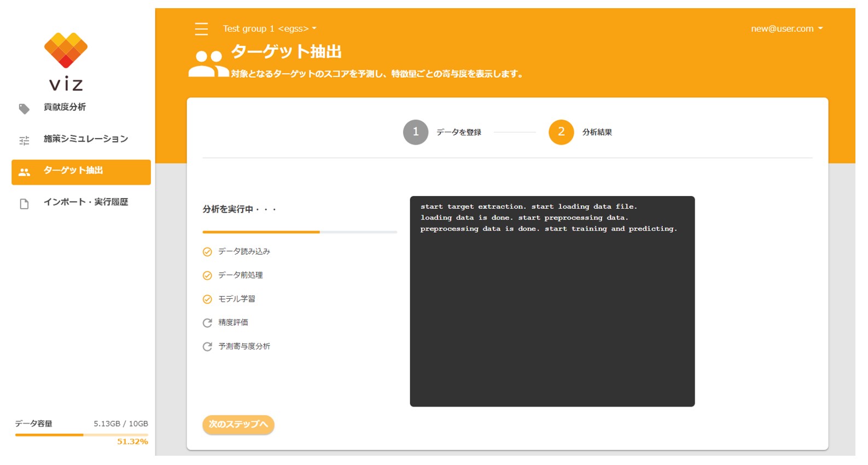This screenshot has width=868, height=465.
Task: Click the sliders icon beside 施策シミュレーション
Action: pyautogui.click(x=24, y=140)
